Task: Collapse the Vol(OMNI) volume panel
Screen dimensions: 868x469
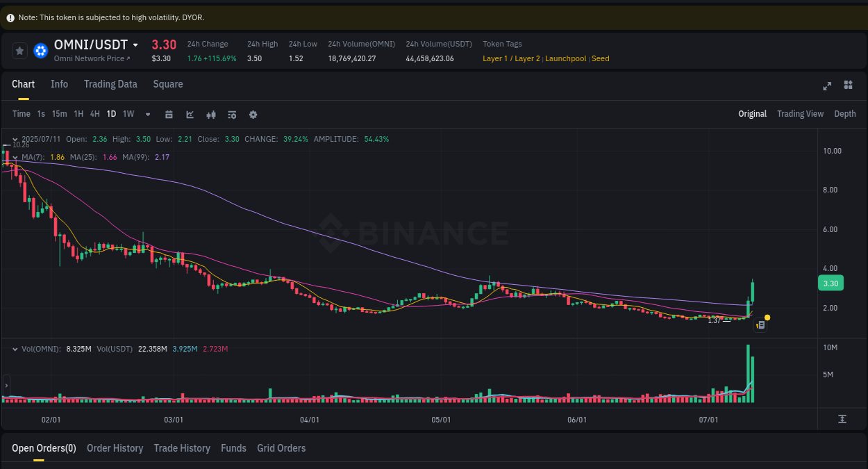Action: [x=15, y=349]
